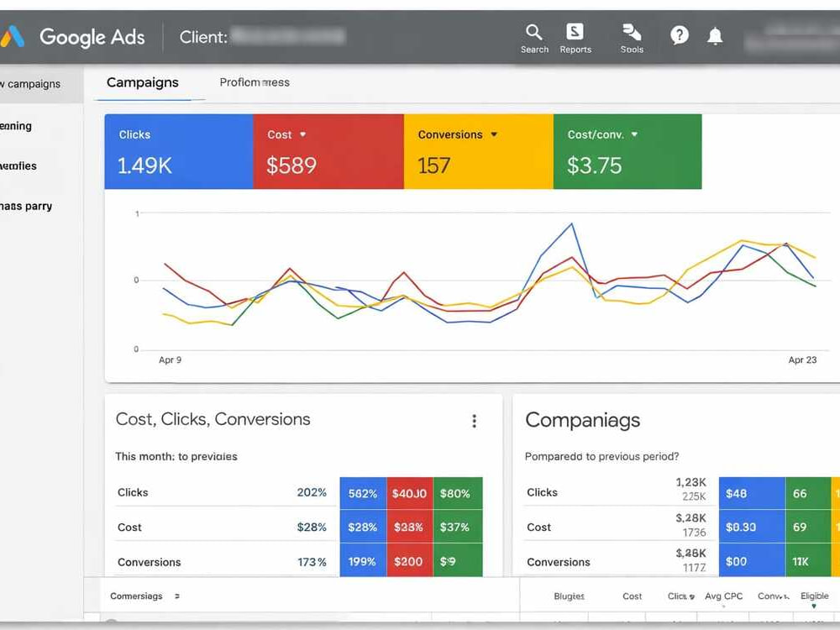The width and height of the screenshot is (840, 630).
Task: Click 'This month: to previaies' subtitle
Action: point(176,456)
